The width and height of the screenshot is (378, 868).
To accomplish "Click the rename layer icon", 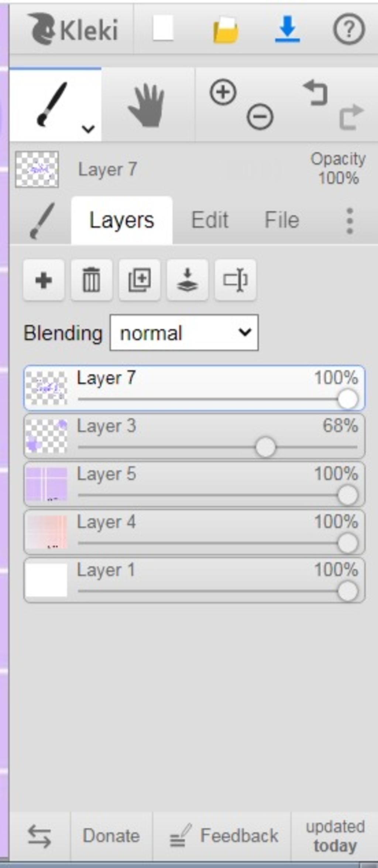I will pos(236,280).
